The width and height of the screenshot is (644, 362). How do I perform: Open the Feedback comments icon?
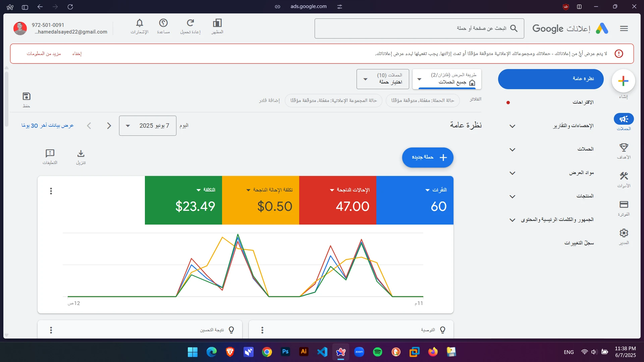pos(50,154)
